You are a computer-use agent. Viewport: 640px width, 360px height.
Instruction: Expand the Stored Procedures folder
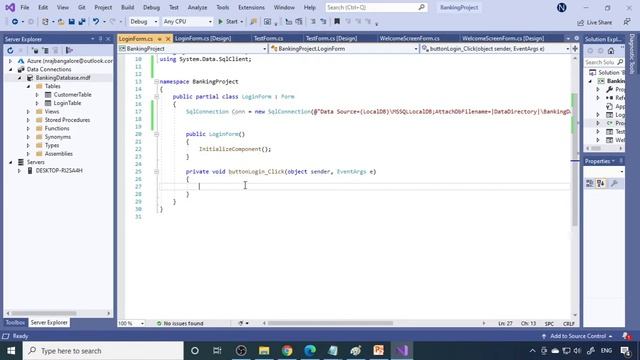click(28, 120)
